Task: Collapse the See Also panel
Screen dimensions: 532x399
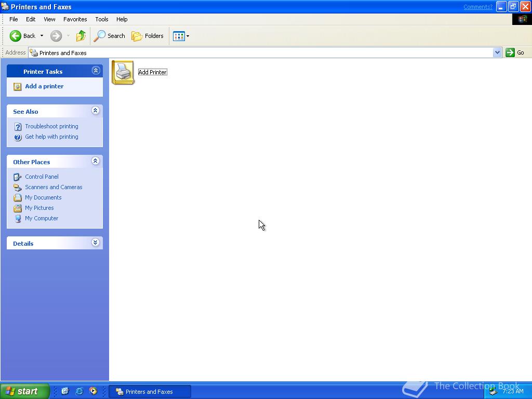Action: [96, 111]
